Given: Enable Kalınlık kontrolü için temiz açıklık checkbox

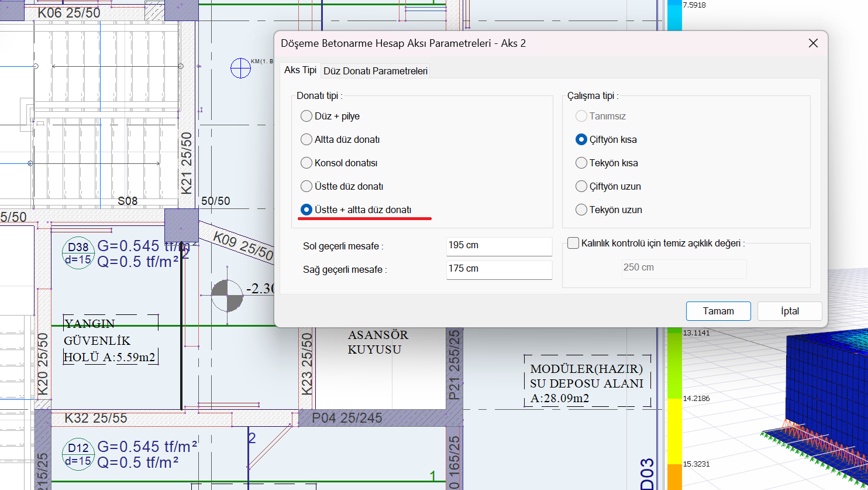Looking at the screenshot, I should 573,243.
